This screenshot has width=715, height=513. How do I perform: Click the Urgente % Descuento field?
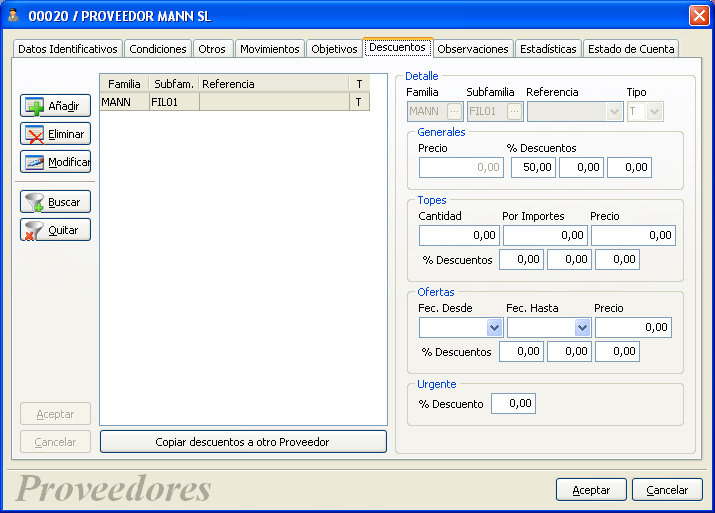[x=513, y=404]
